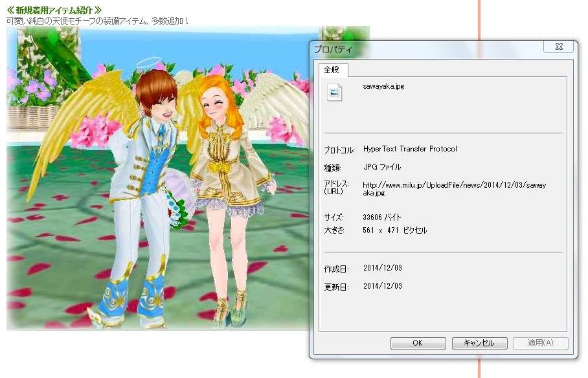Viewport: 588px width, 378px height.
Task: Click the 561 x 471 ピクセル dimensions
Action: (x=394, y=230)
